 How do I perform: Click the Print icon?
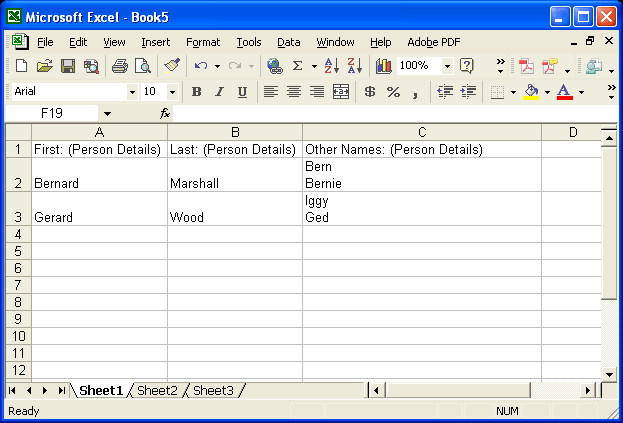pos(120,66)
